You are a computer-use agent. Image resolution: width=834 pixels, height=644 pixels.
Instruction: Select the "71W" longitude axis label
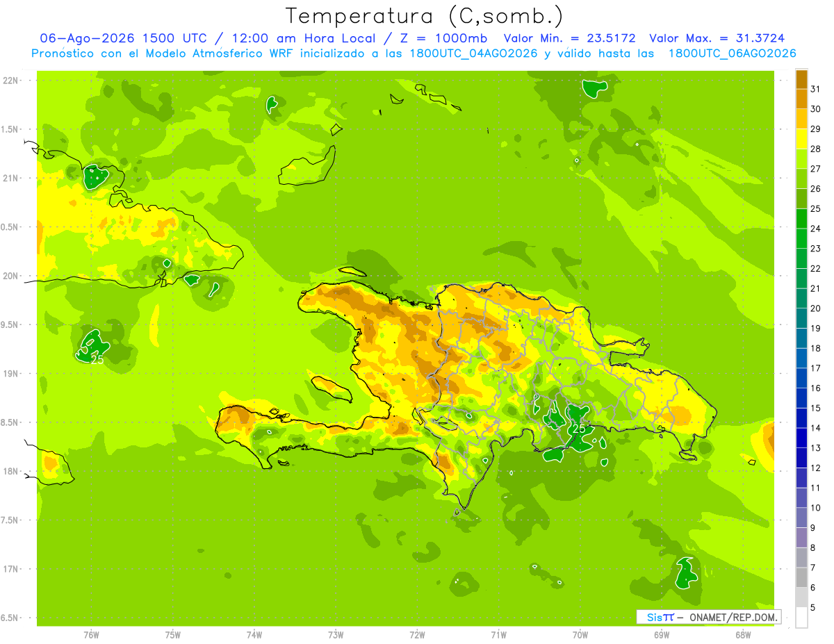pyautogui.click(x=498, y=635)
